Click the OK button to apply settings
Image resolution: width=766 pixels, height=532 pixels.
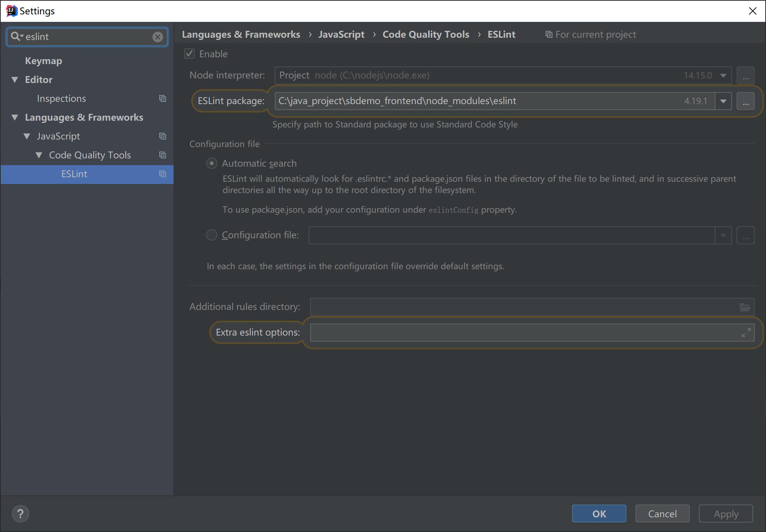[599, 513]
